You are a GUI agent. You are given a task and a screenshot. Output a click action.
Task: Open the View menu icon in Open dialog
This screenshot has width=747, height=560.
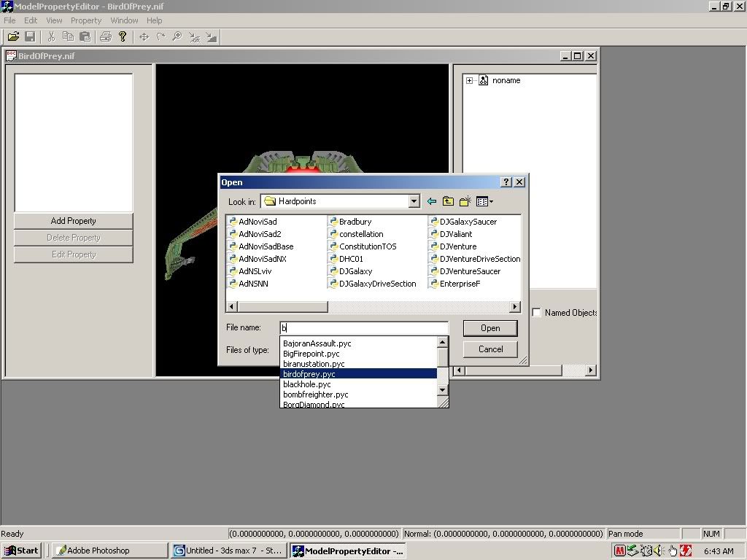(484, 201)
